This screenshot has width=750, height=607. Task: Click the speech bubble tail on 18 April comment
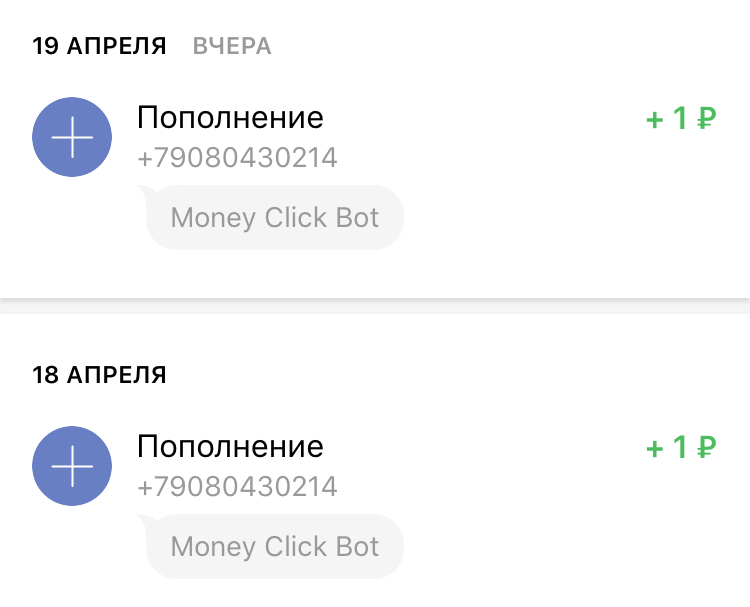tap(143, 520)
